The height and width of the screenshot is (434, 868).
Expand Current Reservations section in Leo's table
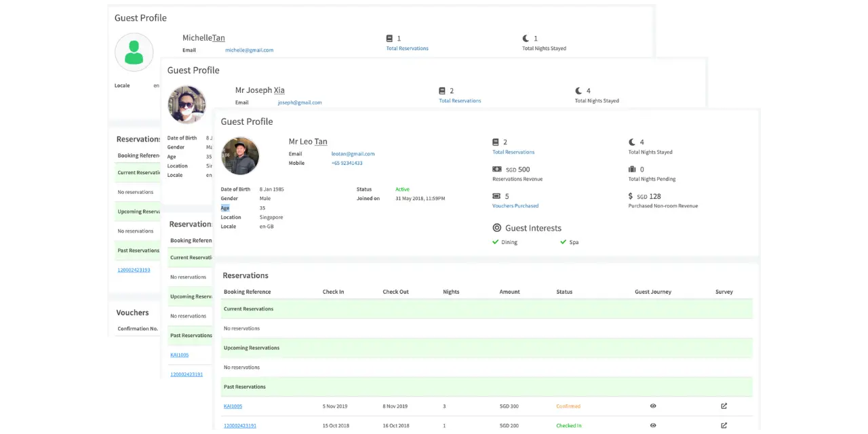coord(249,309)
